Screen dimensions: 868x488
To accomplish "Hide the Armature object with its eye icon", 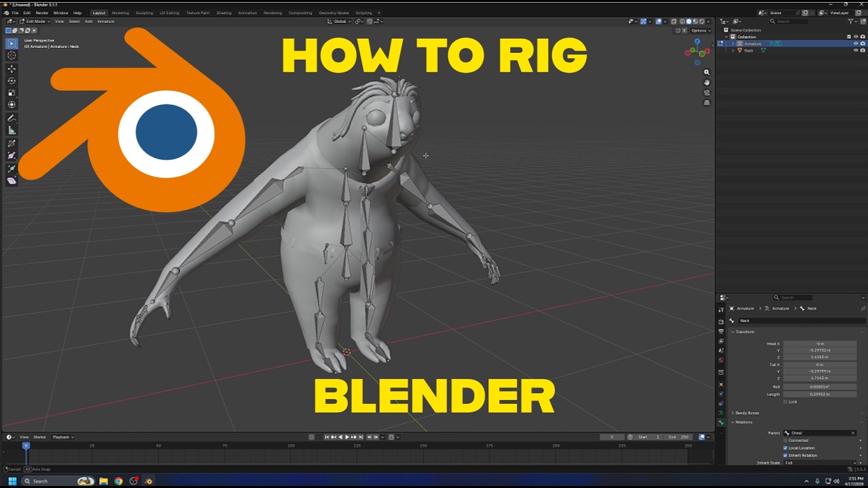I will [x=856, y=43].
